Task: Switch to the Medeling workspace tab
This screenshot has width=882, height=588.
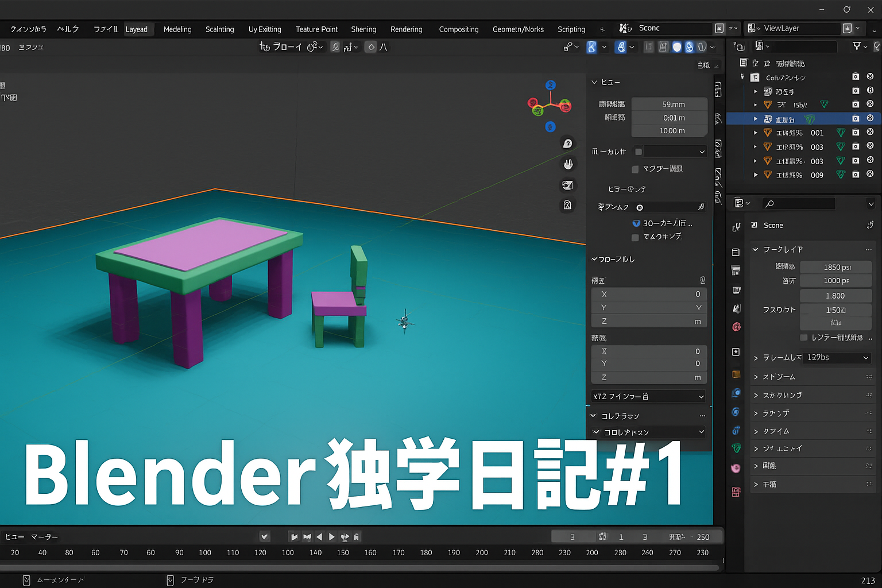Action: pos(177,29)
